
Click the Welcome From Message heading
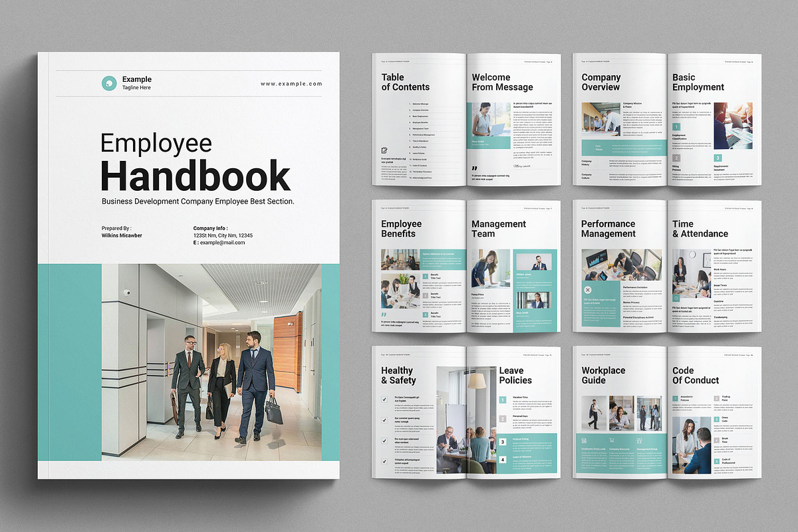502,82
